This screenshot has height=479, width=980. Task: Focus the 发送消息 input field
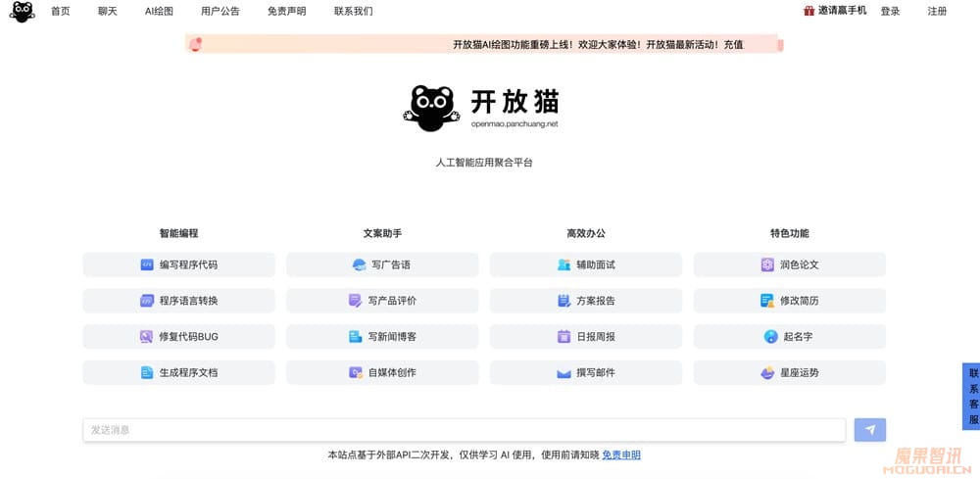[465, 430]
